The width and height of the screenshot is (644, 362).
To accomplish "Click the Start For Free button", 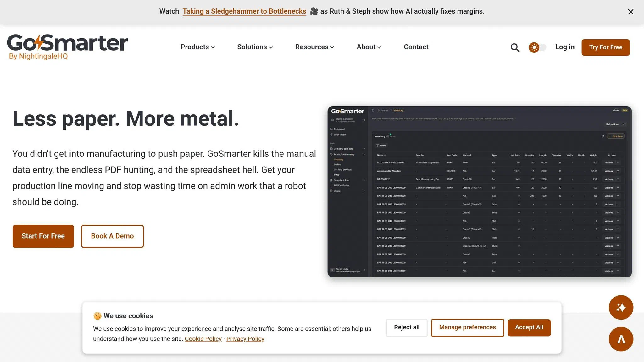I will pyautogui.click(x=43, y=236).
